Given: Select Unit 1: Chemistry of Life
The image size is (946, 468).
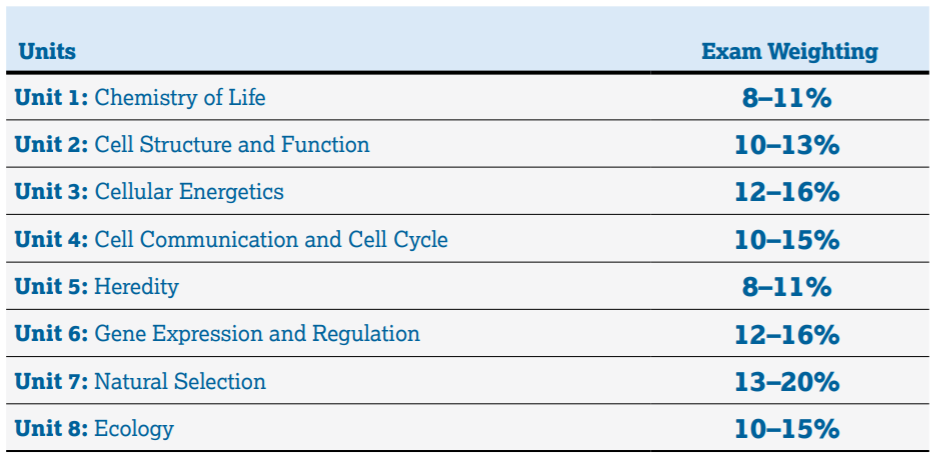Looking at the screenshot, I should [x=140, y=97].
